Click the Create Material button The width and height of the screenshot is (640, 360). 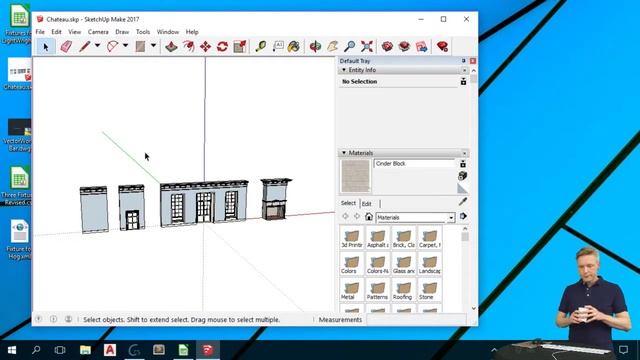click(x=462, y=176)
